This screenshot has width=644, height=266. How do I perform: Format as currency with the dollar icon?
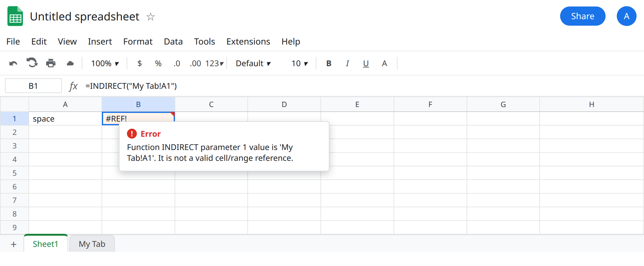point(140,63)
